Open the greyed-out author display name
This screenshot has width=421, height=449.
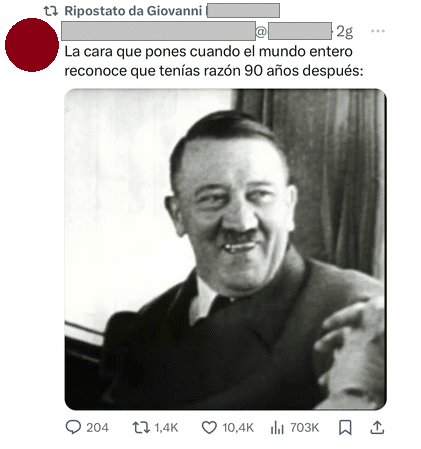[158, 31]
